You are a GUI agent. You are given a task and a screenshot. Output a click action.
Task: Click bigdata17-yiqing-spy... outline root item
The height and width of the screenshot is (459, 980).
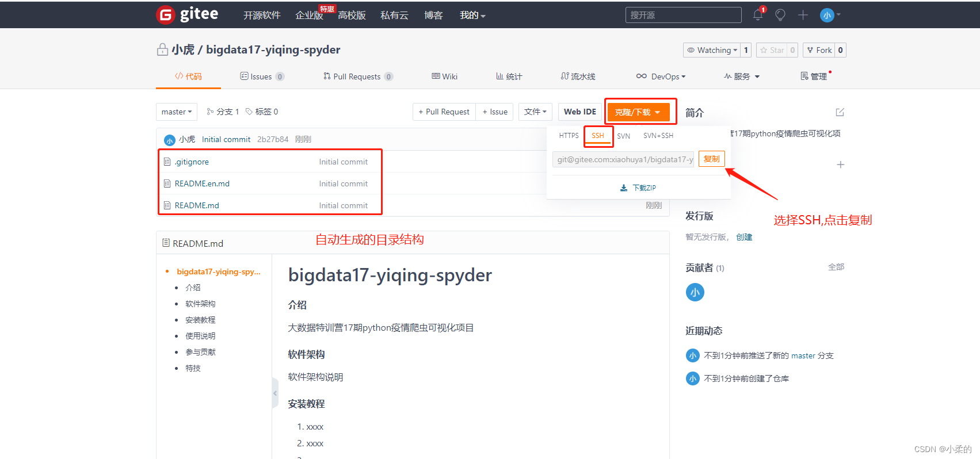point(219,271)
